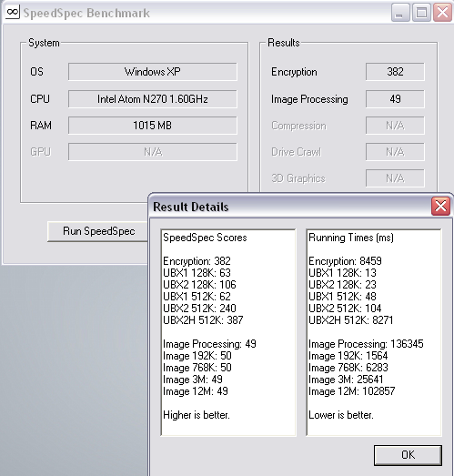Click time line Image Processing: 136345
Screen dimensions: 454x476
pyautogui.click(x=366, y=344)
